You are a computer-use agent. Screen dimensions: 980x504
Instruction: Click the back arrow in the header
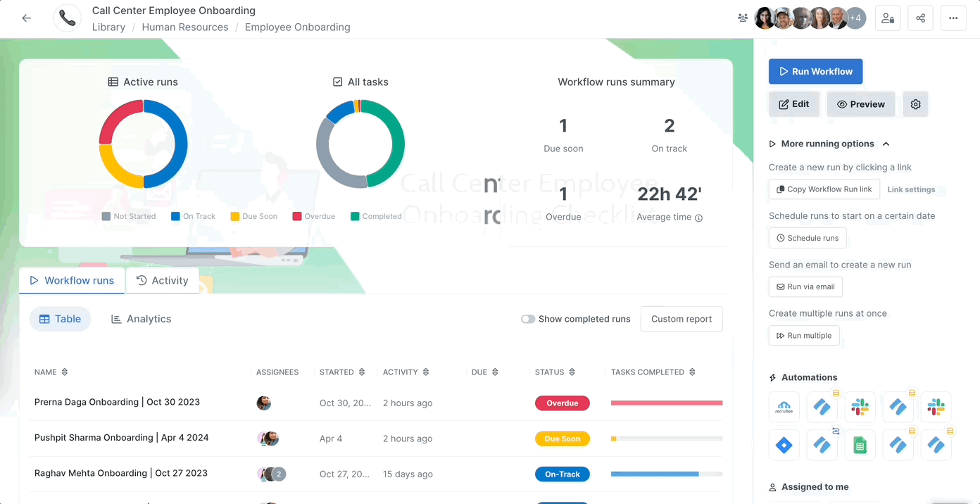[x=27, y=18]
